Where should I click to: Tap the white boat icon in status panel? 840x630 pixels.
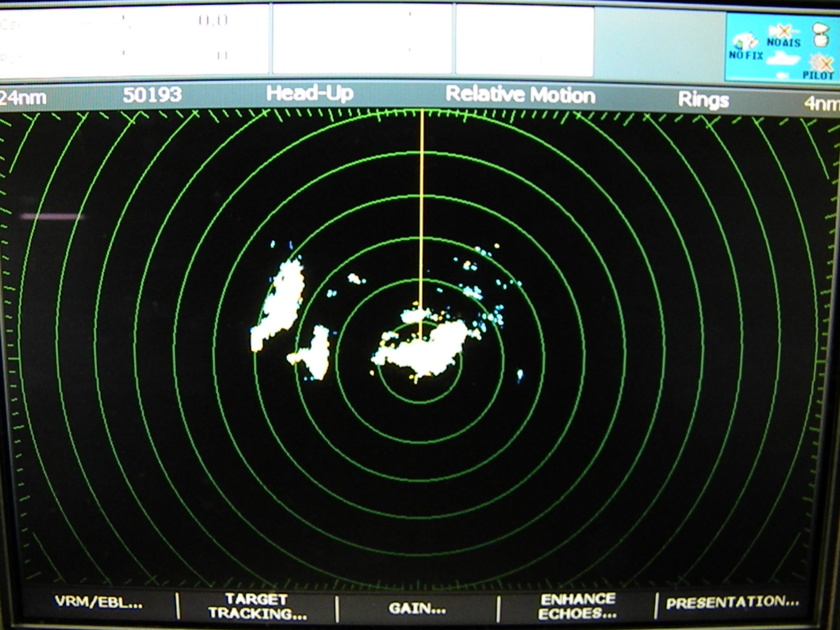tap(784, 59)
